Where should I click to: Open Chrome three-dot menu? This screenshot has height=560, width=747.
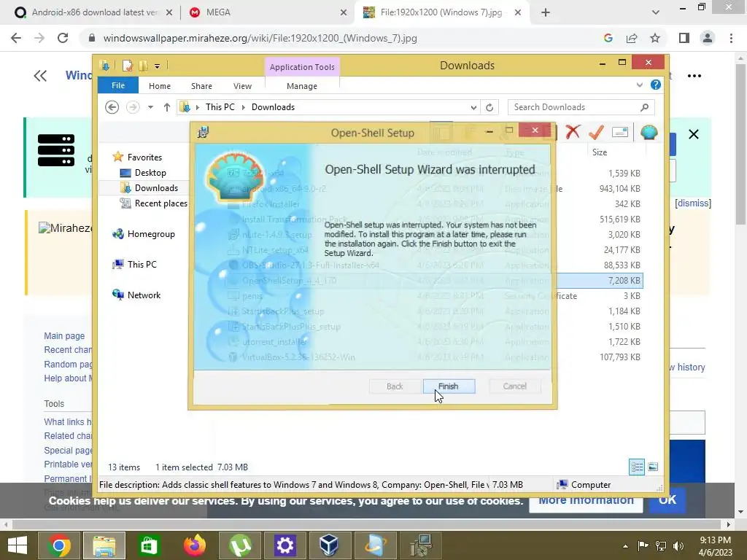[x=731, y=38]
